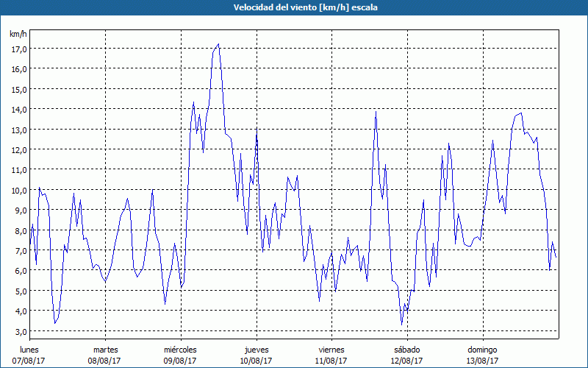Select the 17,0 value on the vertical axis
Image resolution: width=588 pixels, height=368 pixels.
(19, 49)
